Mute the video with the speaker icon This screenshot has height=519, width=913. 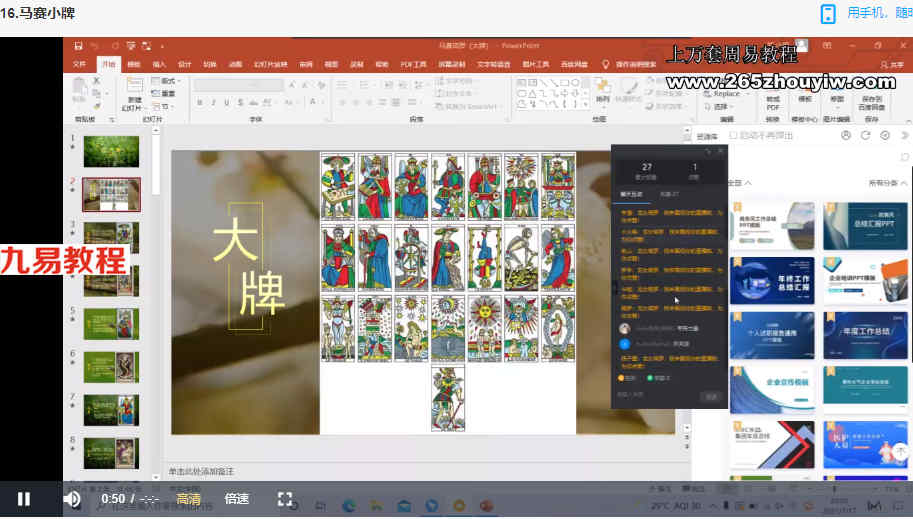[x=72, y=499]
